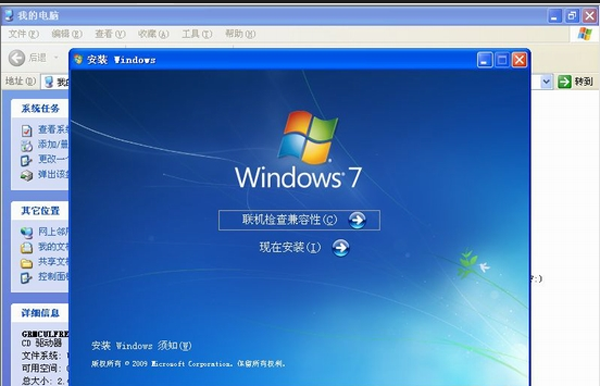Click the copyright 2009 Microsoft Corporation text
The height and width of the screenshot is (386, 600).
[x=188, y=364]
